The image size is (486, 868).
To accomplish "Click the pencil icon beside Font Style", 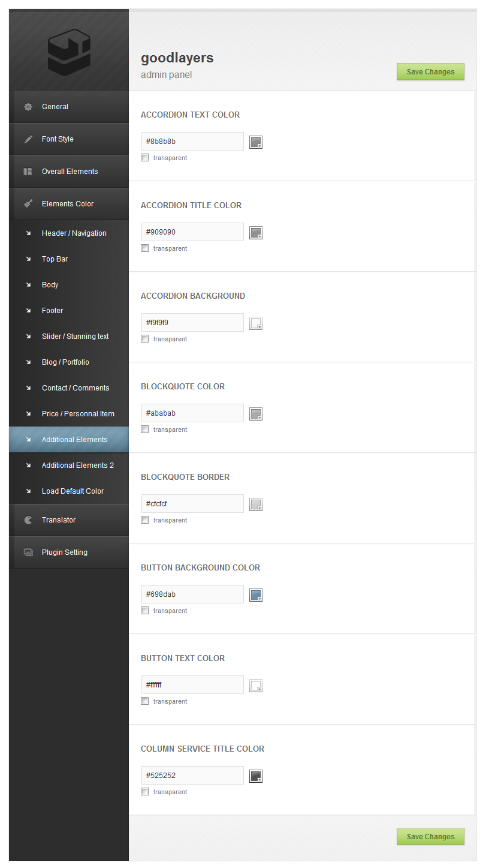I will pyautogui.click(x=28, y=139).
